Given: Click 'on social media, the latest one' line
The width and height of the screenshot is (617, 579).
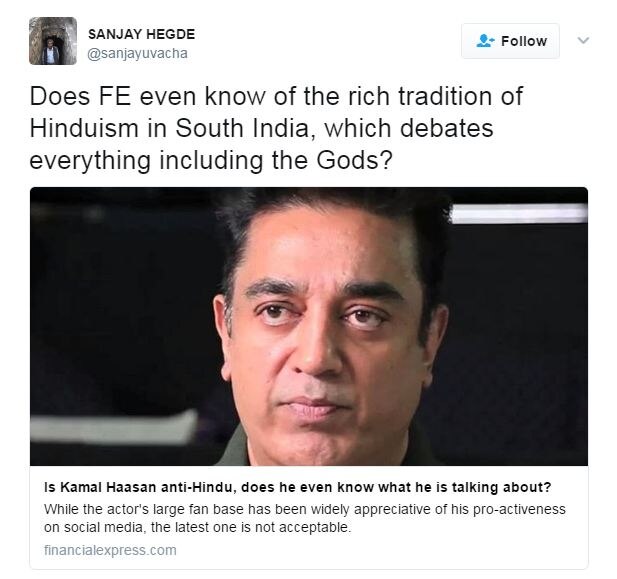Looking at the screenshot, I should (x=198, y=527).
